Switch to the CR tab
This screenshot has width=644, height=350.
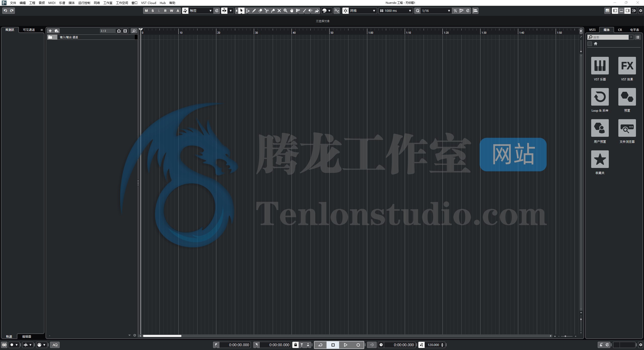[620, 30]
